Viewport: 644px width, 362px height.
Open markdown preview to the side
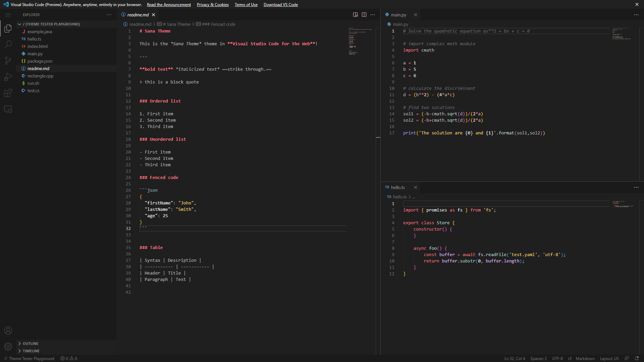[x=356, y=15]
